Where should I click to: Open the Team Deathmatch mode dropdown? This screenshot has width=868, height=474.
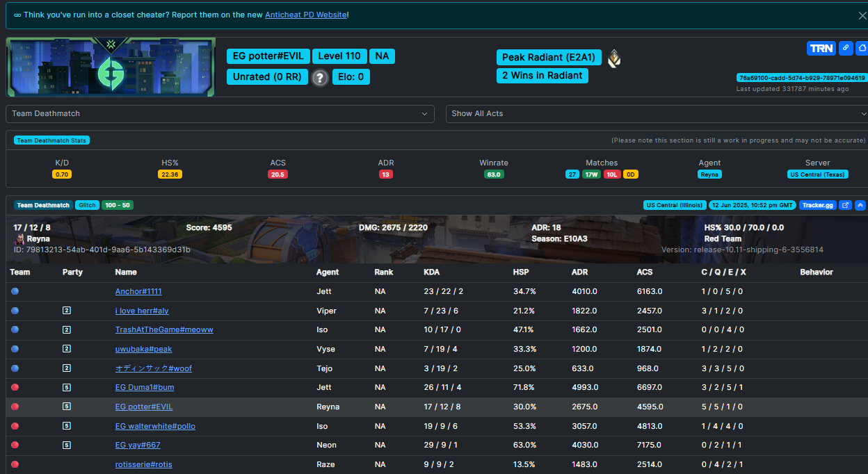click(x=220, y=113)
